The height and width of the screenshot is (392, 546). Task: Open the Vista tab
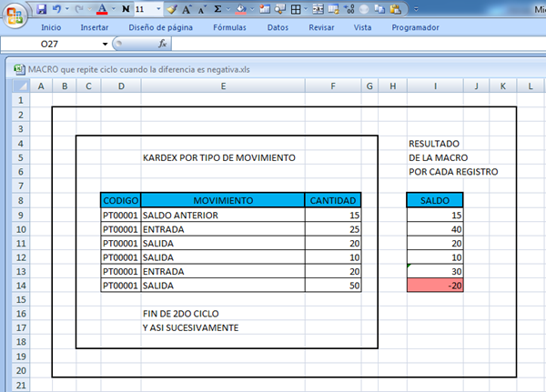click(362, 27)
